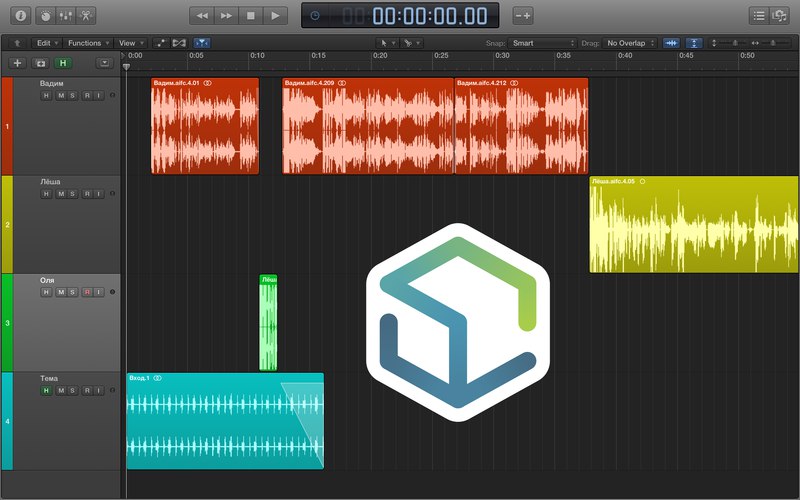The image size is (800, 500).
Task: Record-enable the Лёша track
Action: (87, 194)
